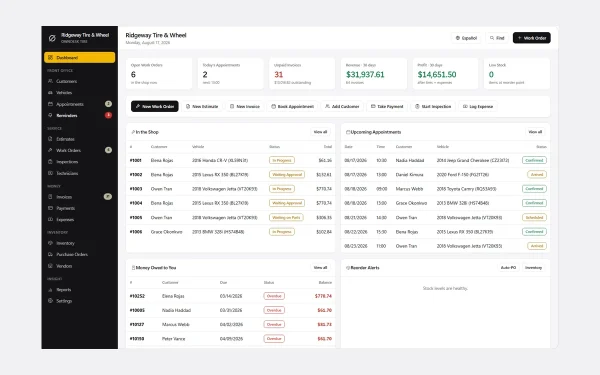View all work orders in the shop
Image resolution: width=600 pixels, height=375 pixels.
point(320,132)
